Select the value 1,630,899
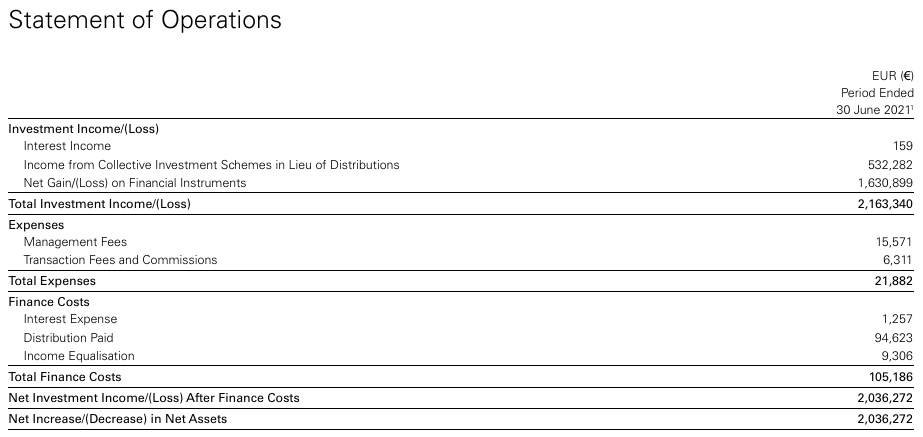Viewport: 923px width, 437px height. click(x=886, y=184)
